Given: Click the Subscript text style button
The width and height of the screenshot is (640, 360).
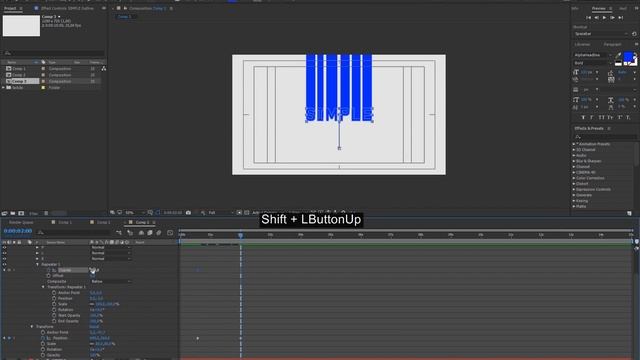Looking at the screenshot, I should tap(629, 118).
